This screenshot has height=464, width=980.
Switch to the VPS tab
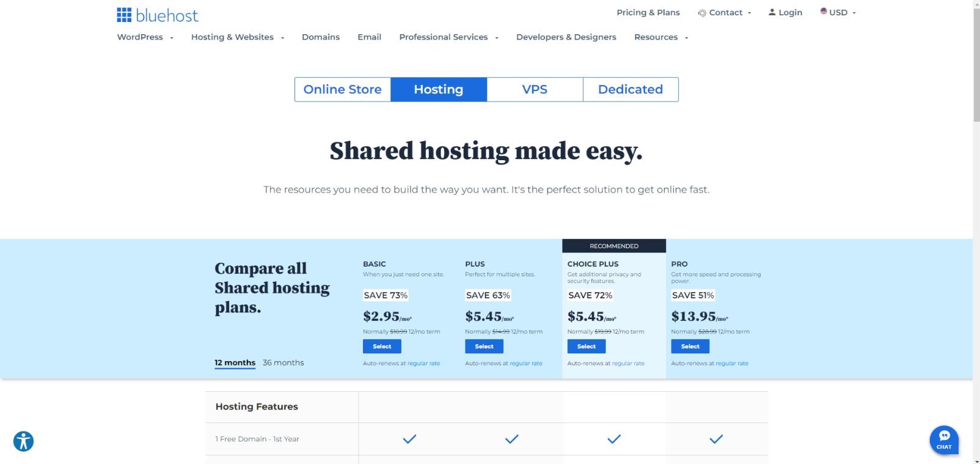pyautogui.click(x=535, y=89)
